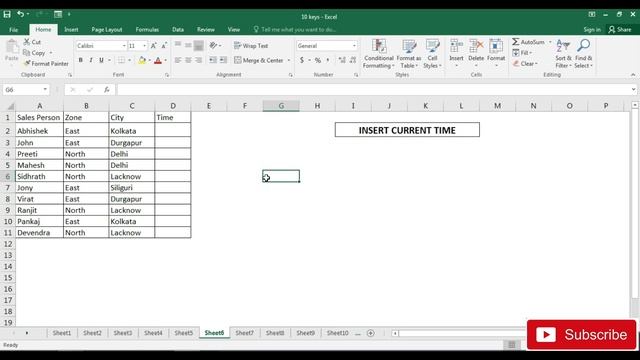Undo the last action
The width and height of the screenshot is (640, 360).
[20, 14]
